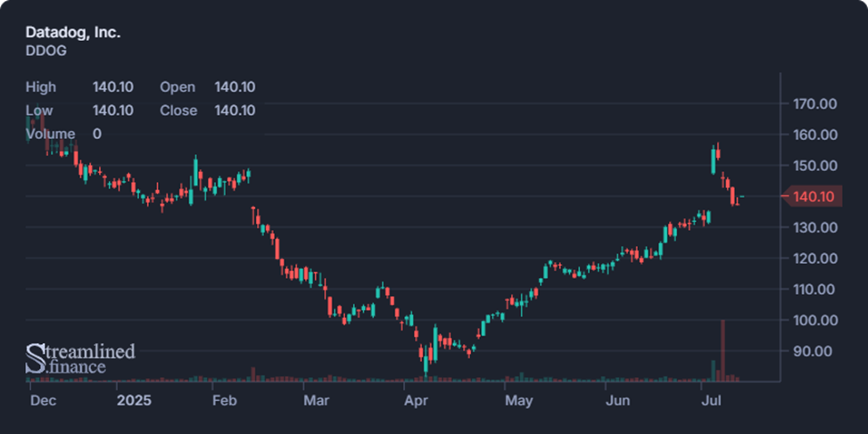This screenshot has height=434, width=868.
Task: Click the High value 140.10
Action: pyautogui.click(x=113, y=86)
